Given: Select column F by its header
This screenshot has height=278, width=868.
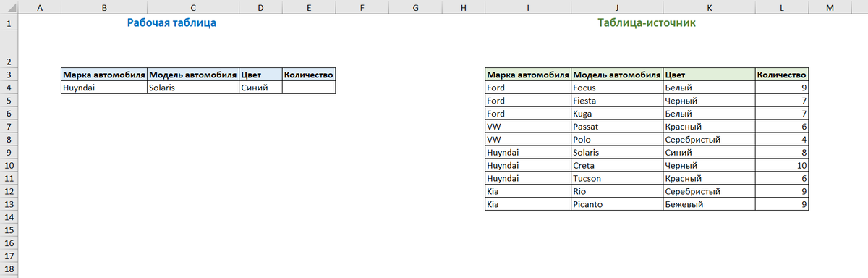Looking at the screenshot, I should (x=362, y=7).
